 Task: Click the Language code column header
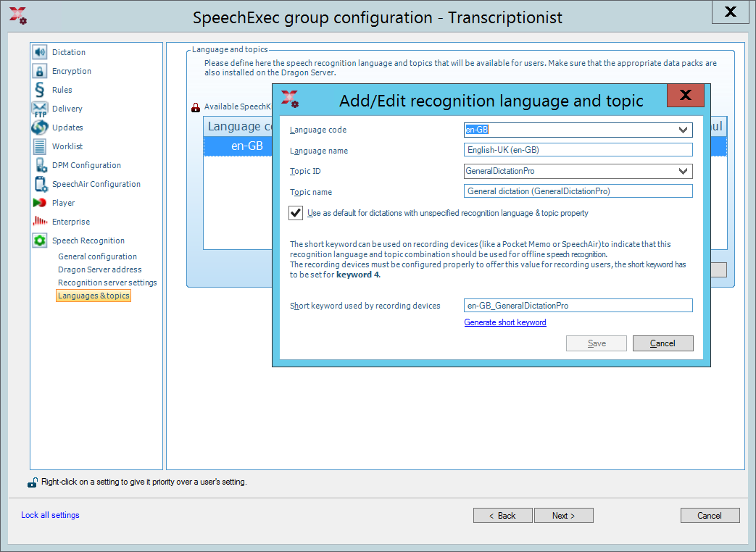(x=239, y=127)
